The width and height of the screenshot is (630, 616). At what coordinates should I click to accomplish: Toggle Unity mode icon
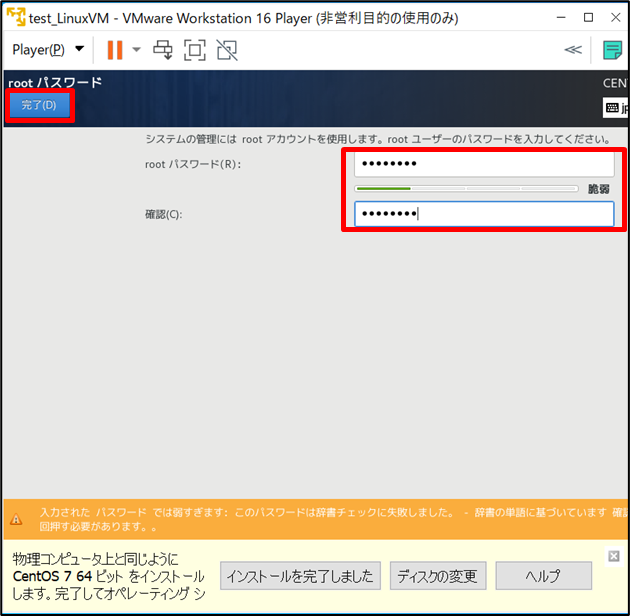click(x=227, y=50)
